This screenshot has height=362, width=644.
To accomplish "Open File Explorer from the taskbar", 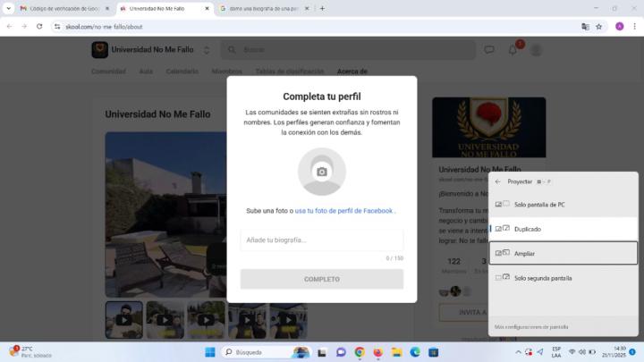I will click(x=396, y=352).
